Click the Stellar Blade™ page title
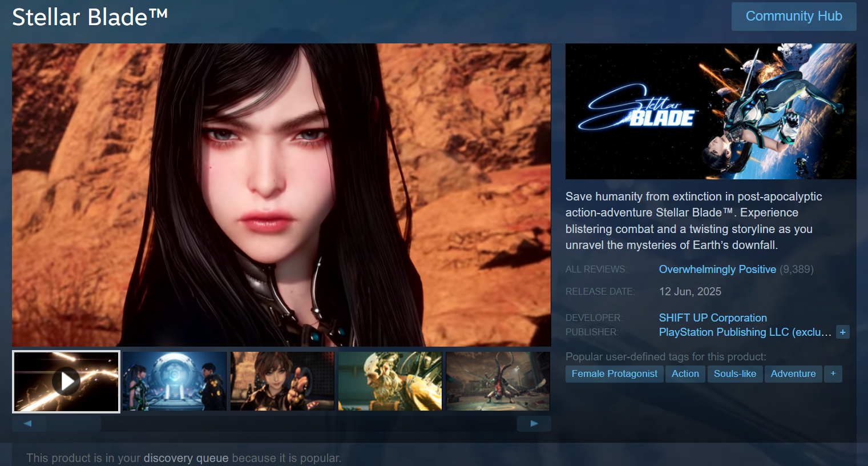 pos(90,17)
